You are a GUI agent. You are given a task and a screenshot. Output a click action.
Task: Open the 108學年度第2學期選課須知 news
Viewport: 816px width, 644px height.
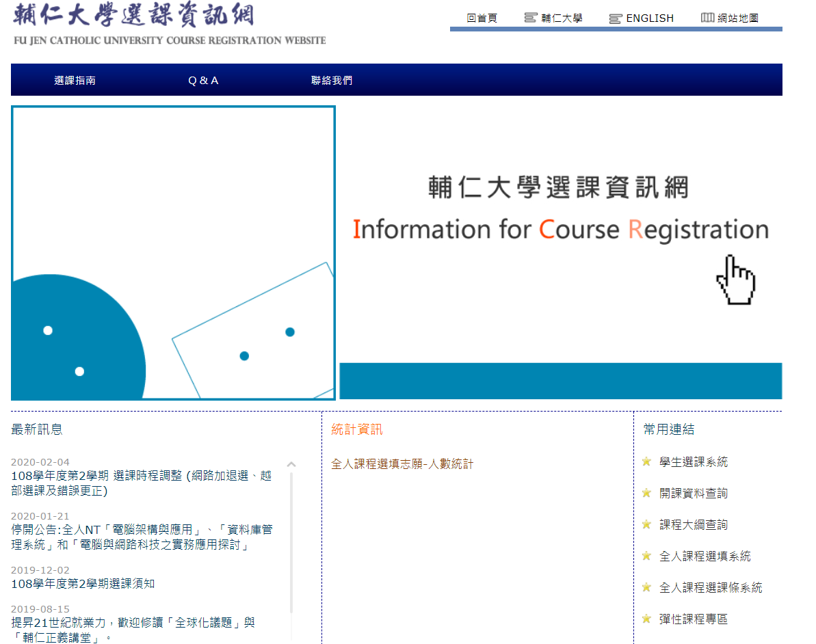point(83,584)
